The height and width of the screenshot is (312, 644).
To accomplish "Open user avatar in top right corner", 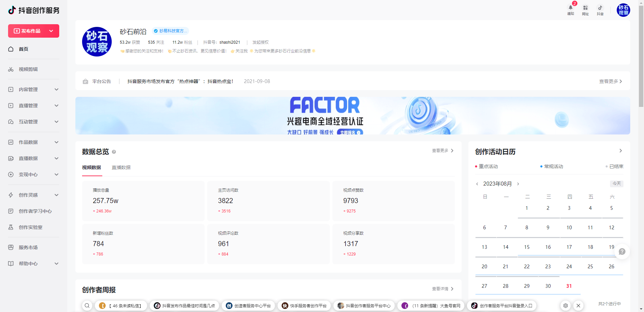I will (x=623, y=10).
